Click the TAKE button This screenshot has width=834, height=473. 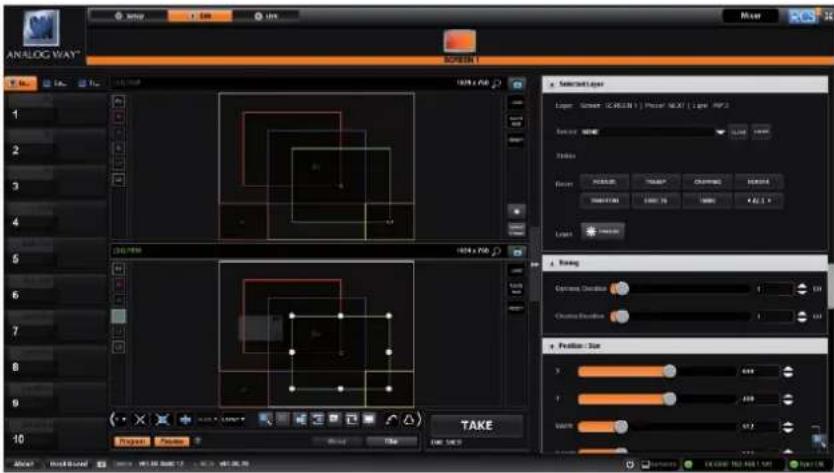(477, 426)
